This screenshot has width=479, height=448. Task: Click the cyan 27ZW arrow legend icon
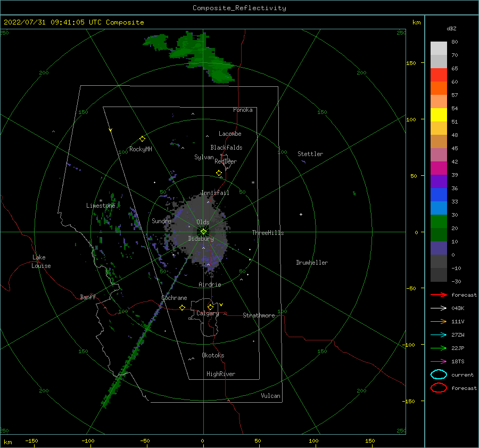pos(439,335)
